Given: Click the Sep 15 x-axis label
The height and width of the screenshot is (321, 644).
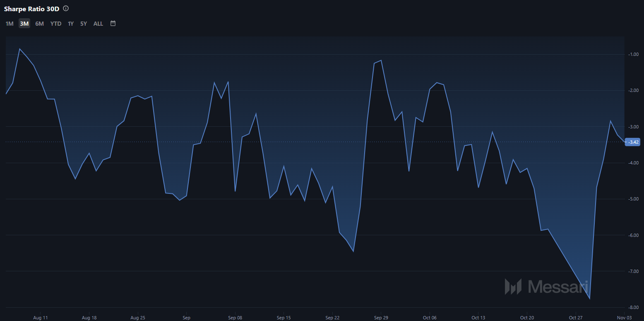Looking at the screenshot, I should coord(284,318).
